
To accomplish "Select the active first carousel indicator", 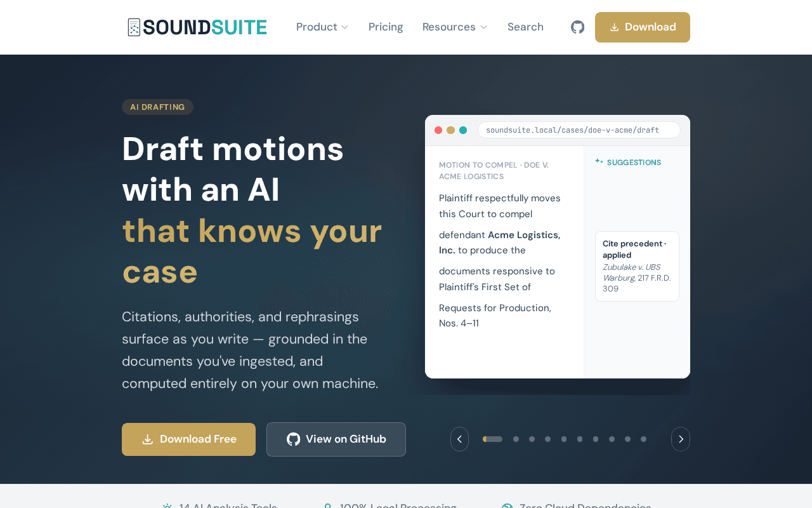I will point(492,439).
